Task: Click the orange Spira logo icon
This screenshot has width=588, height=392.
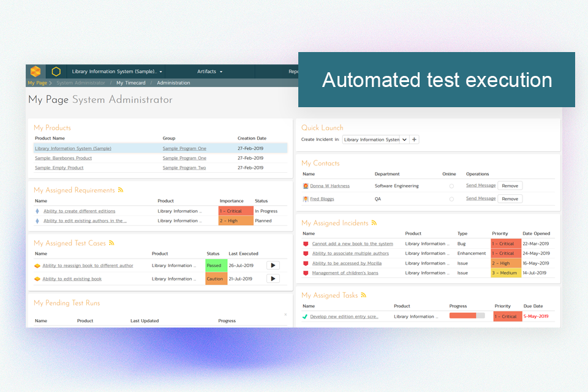Action: click(x=36, y=71)
